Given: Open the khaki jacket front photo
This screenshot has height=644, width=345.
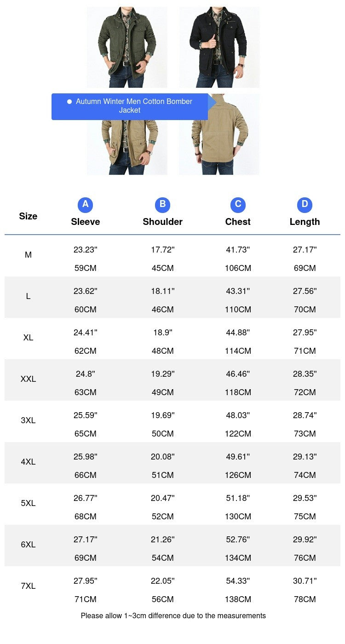Looking at the screenshot, I should coord(127,148).
